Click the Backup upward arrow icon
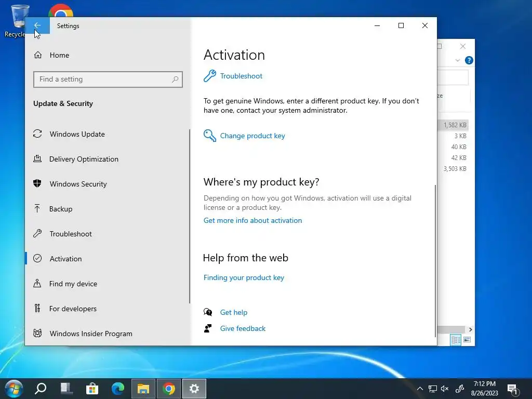The height and width of the screenshot is (399, 532). pos(37,208)
